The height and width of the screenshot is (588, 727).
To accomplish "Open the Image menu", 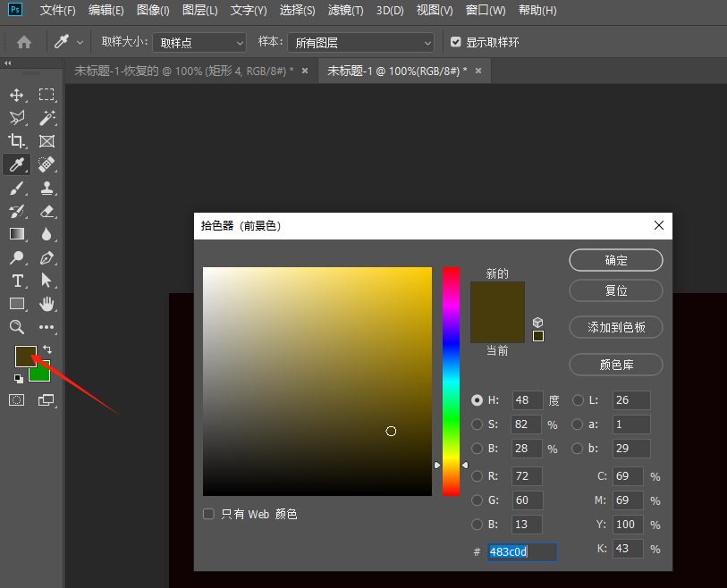I will coord(153,10).
